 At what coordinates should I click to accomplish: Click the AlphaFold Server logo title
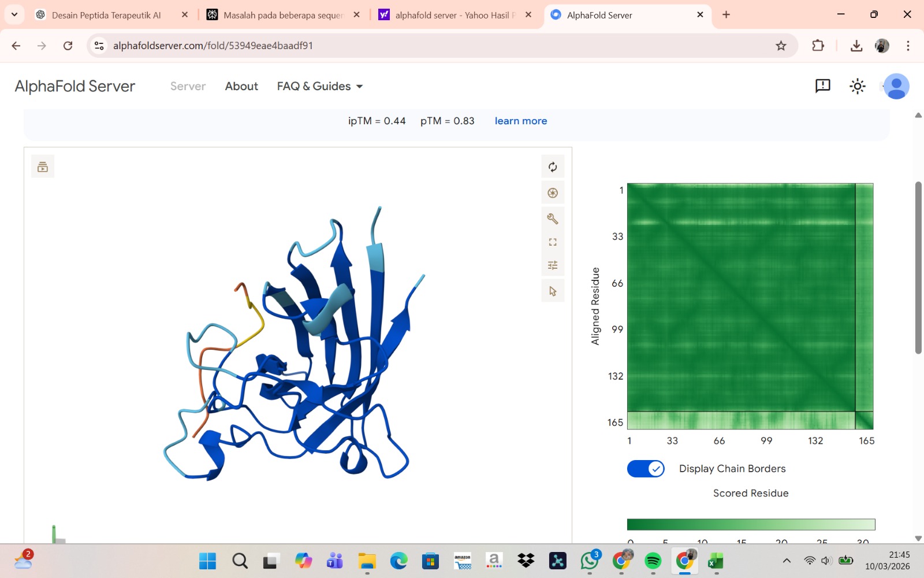[x=75, y=86]
